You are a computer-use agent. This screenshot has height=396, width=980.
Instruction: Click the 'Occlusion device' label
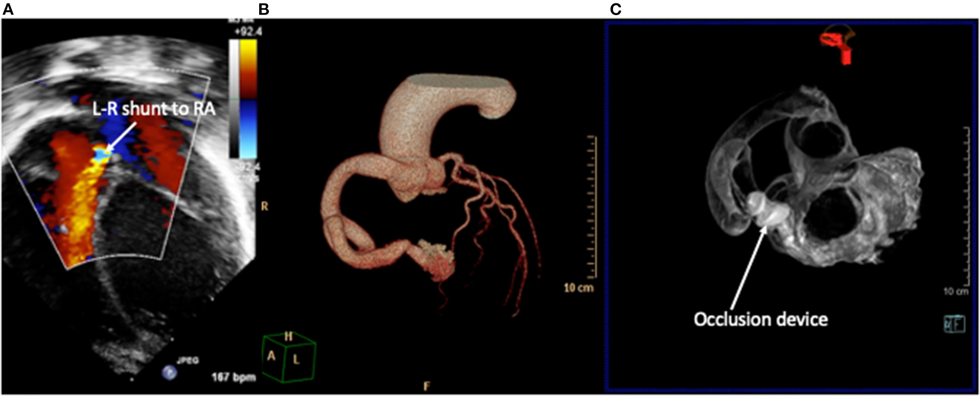click(x=760, y=319)
